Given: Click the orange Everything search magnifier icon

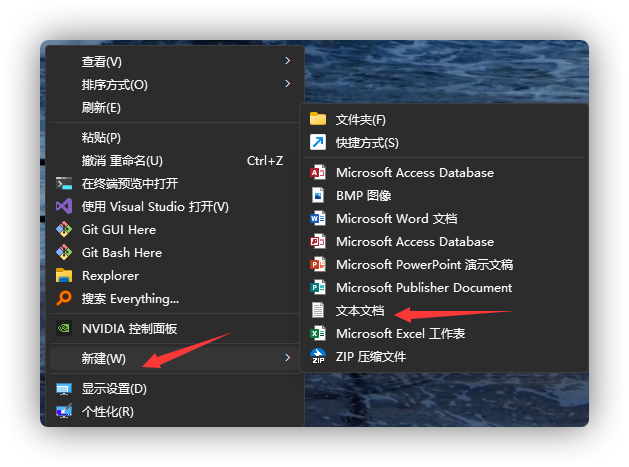Looking at the screenshot, I should [64, 298].
